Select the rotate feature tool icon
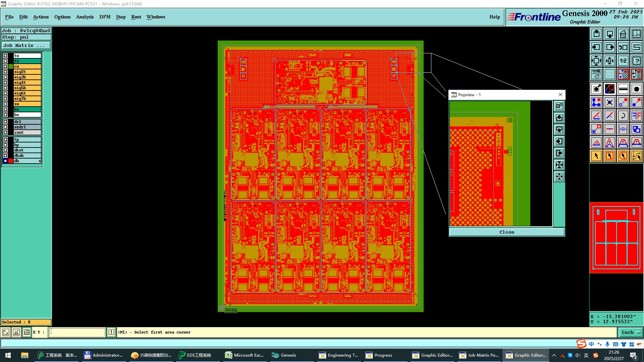The width and height of the screenshot is (644, 362). pos(623,116)
